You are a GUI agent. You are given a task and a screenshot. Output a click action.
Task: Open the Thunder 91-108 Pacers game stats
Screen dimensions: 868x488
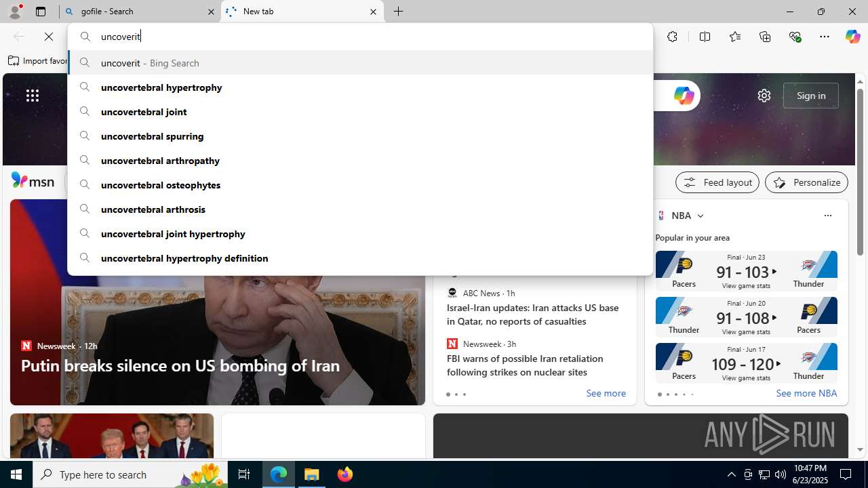[x=746, y=317]
